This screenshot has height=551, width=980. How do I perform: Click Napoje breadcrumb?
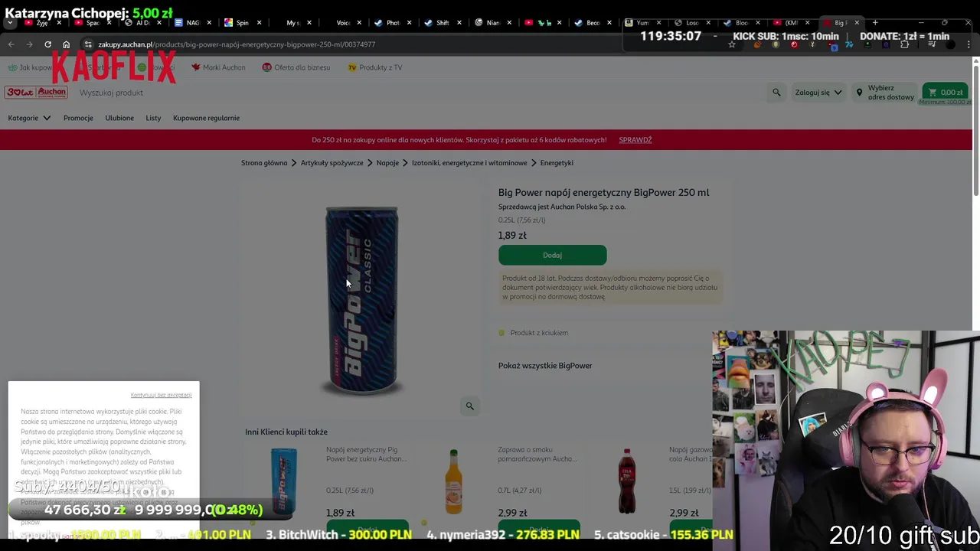click(387, 163)
